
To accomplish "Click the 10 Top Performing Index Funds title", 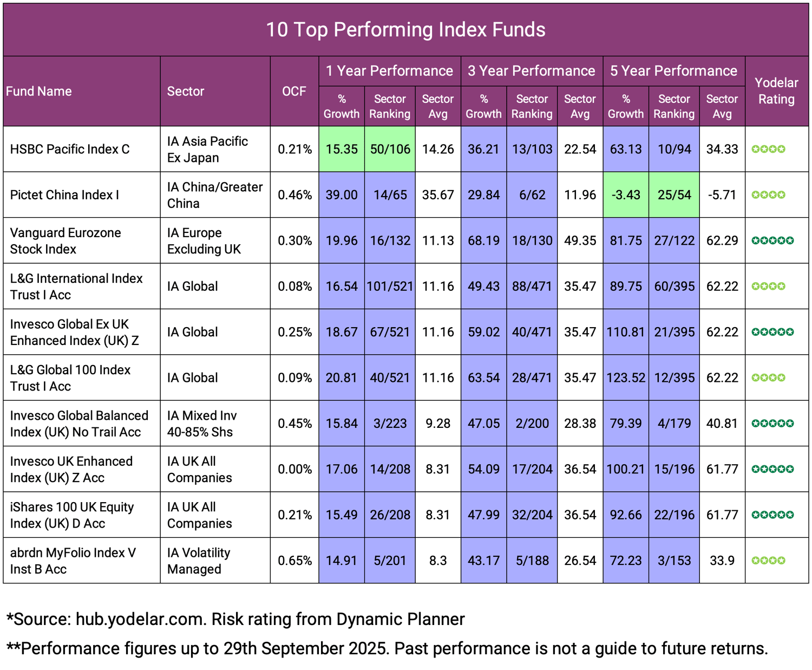I will click(x=405, y=30).
